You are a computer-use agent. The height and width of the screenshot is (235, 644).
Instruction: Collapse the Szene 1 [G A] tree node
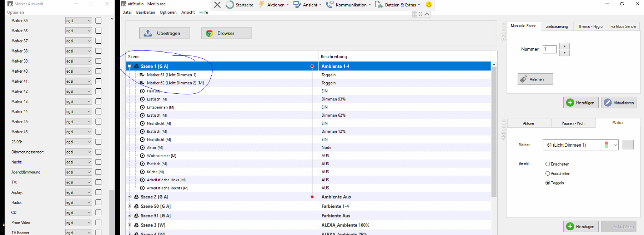click(x=129, y=66)
